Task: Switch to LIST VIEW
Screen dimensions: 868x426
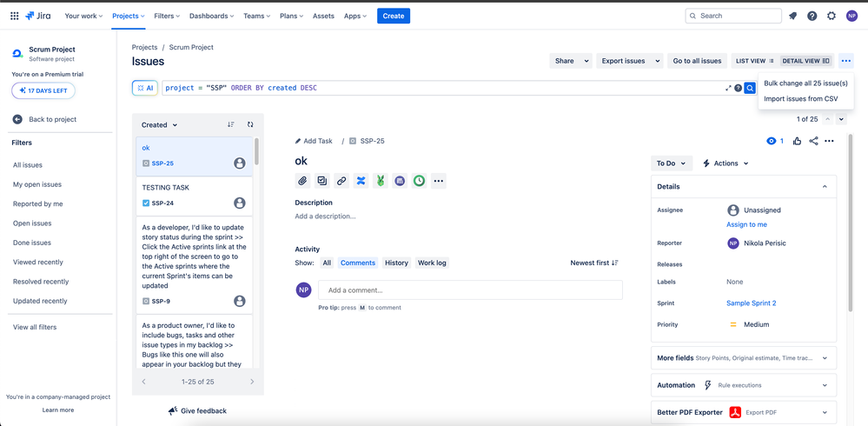Action: pyautogui.click(x=754, y=61)
